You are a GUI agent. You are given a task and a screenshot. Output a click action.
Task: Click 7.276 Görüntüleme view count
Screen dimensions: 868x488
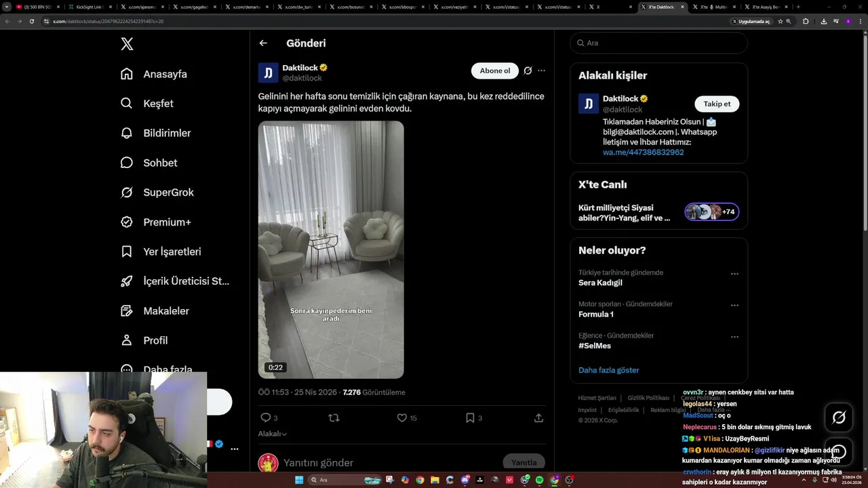click(x=374, y=392)
